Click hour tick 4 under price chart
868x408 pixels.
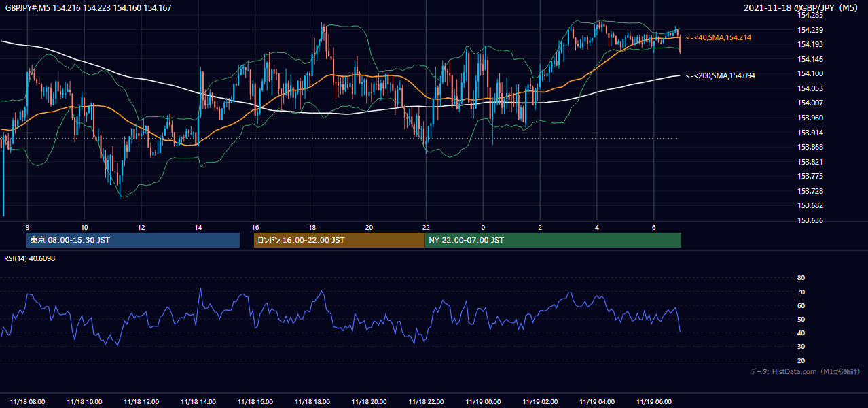click(597, 227)
